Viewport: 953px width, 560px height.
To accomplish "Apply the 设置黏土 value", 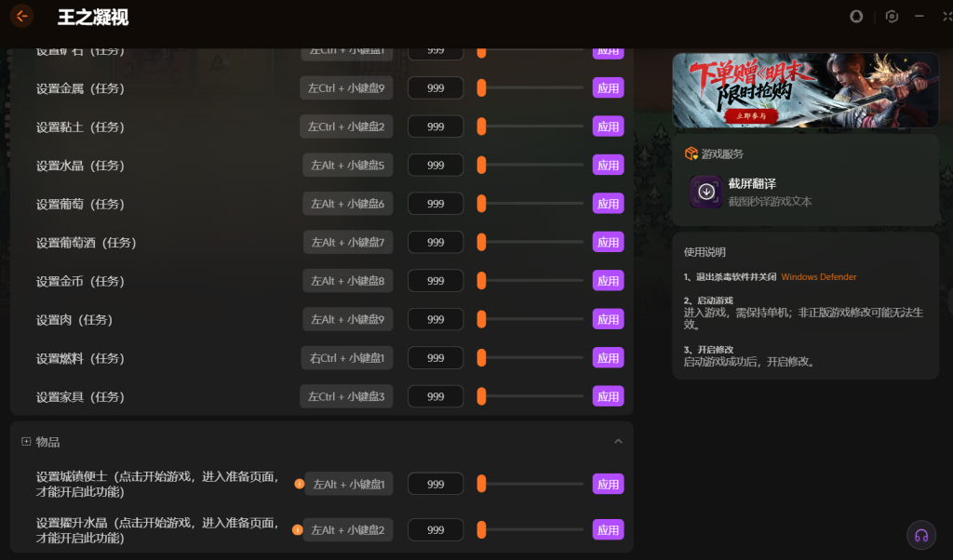I will 609,127.
